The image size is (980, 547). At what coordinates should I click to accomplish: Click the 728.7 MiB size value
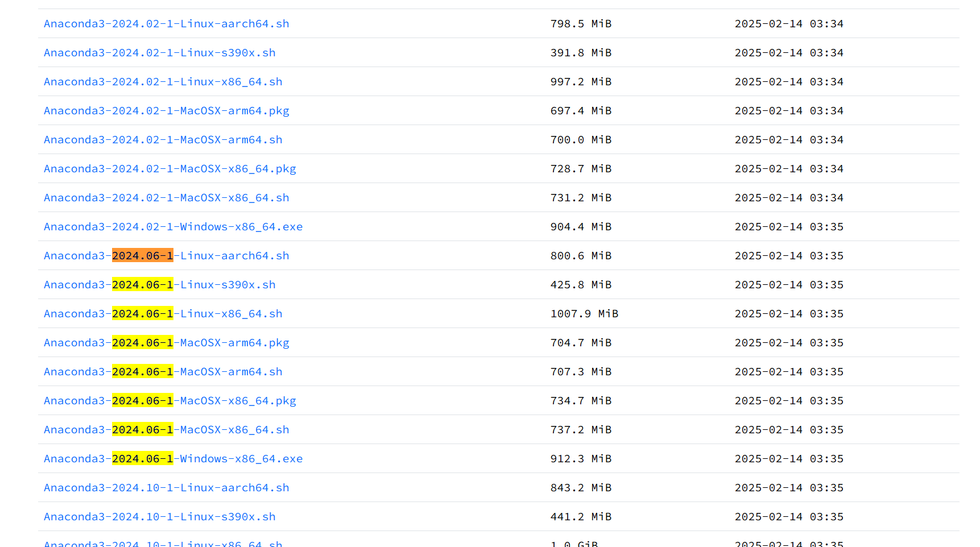coord(581,169)
